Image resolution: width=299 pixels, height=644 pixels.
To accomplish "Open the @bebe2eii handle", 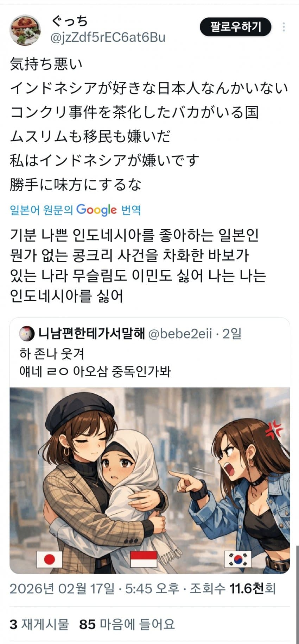I will pyautogui.click(x=180, y=334).
